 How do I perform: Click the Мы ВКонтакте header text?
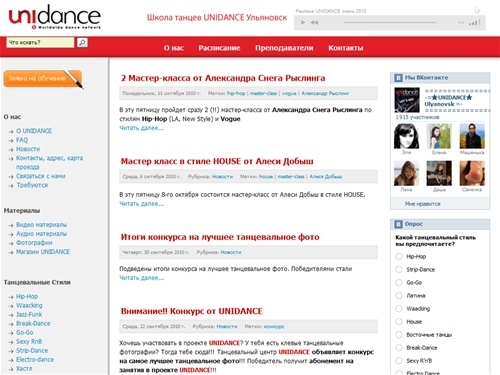tap(427, 78)
